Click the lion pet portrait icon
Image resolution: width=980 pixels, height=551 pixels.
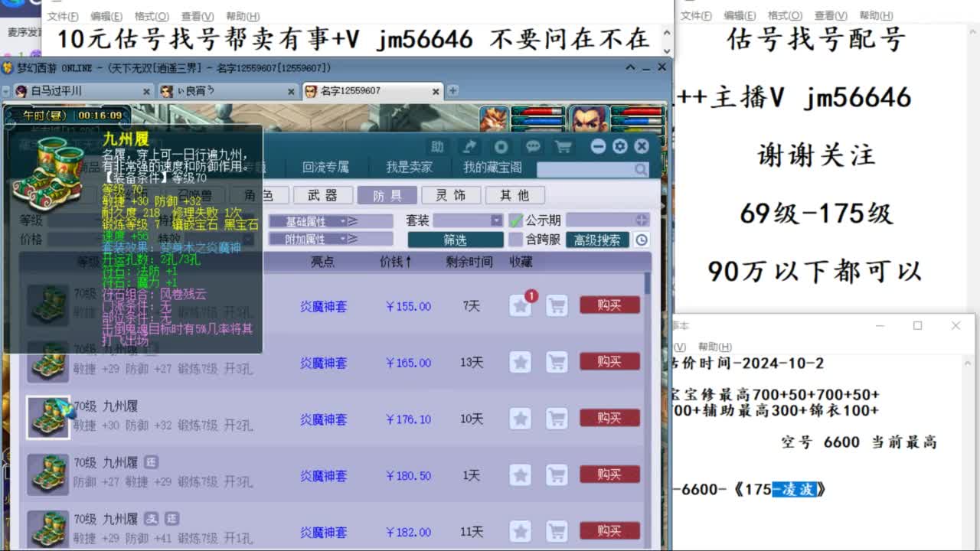[495, 119]
